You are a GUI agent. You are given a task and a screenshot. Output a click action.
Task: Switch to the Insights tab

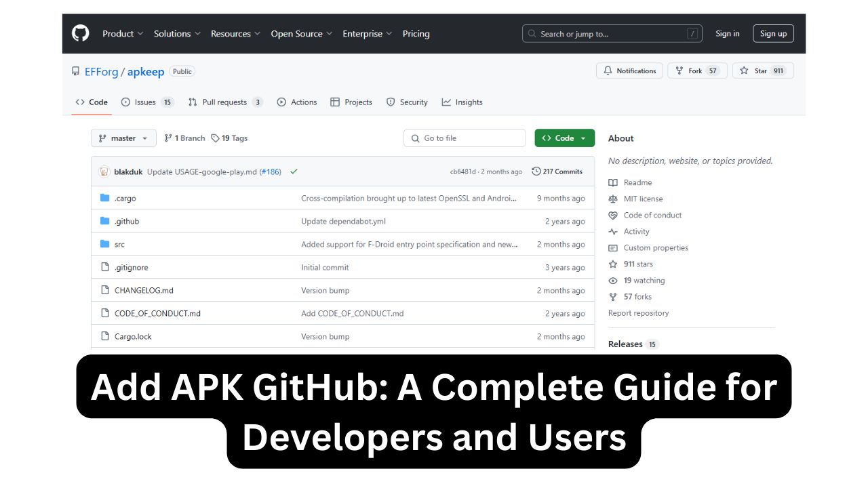click(462, 102)
